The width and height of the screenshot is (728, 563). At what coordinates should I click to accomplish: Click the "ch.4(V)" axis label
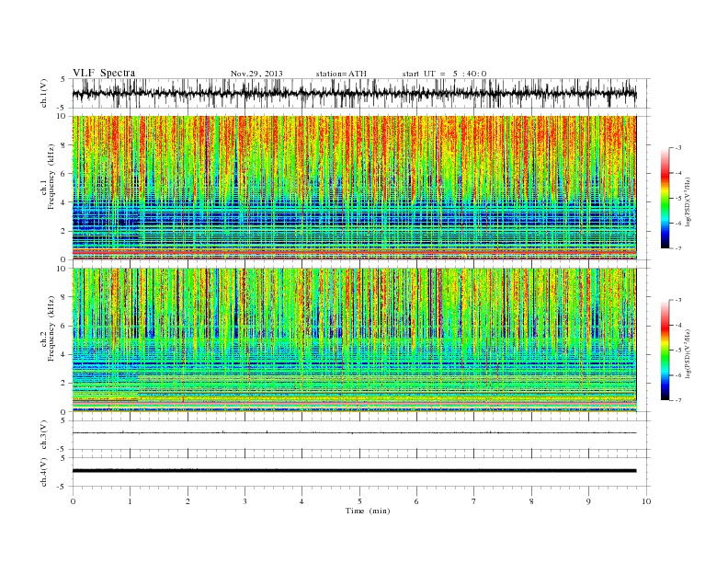[x=44, y=472]
